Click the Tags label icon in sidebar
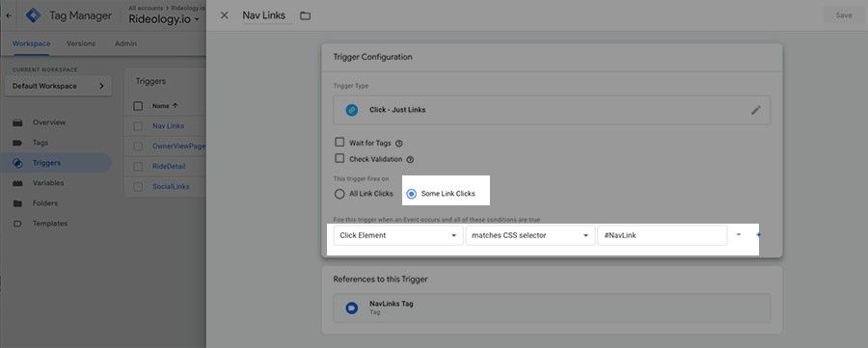 coord(17,143)
